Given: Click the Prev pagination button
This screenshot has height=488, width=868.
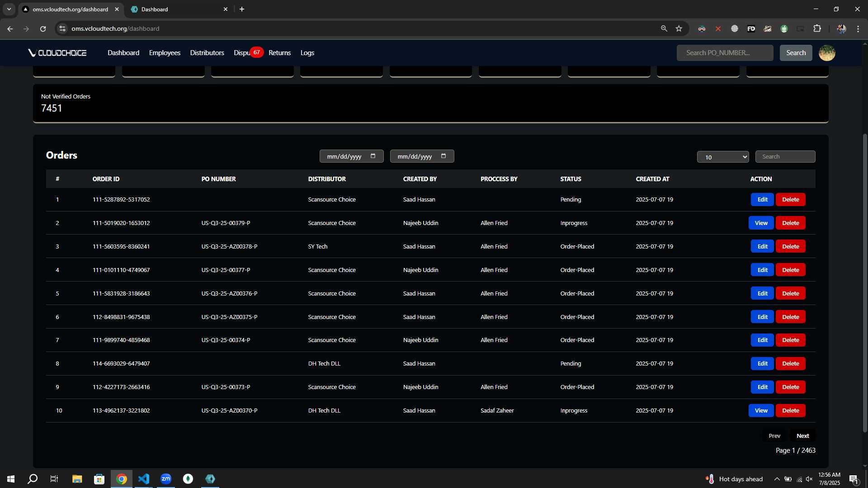Looking at the screenshot, I should (x=774, y=436).
